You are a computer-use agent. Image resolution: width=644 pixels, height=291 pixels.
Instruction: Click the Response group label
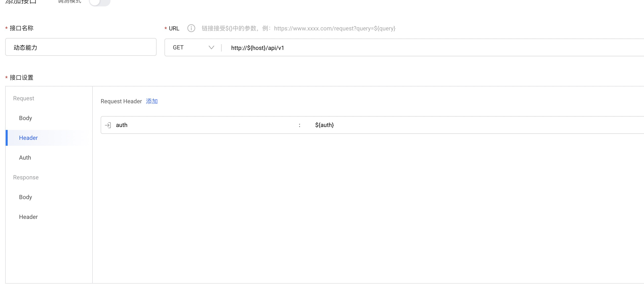coord(26,177)
